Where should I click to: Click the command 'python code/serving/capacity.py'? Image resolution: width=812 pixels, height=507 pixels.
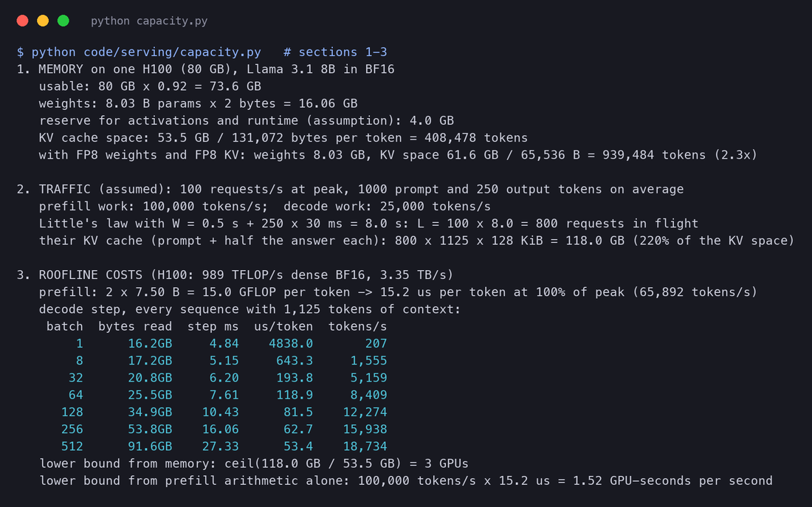coord(146,52)
